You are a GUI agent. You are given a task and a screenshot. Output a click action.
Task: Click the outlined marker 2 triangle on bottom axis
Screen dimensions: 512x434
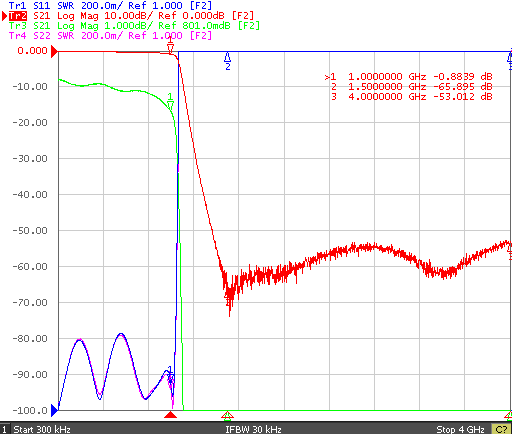(x=227, y=415)
